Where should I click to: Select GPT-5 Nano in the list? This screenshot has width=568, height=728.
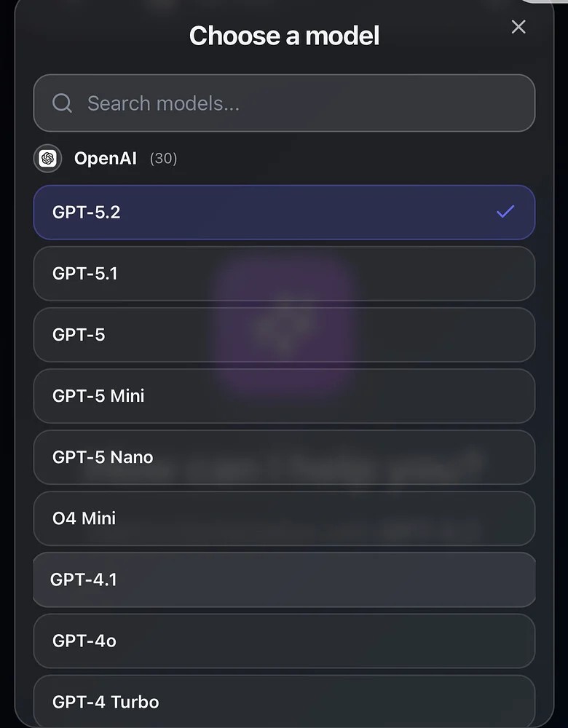284,457
